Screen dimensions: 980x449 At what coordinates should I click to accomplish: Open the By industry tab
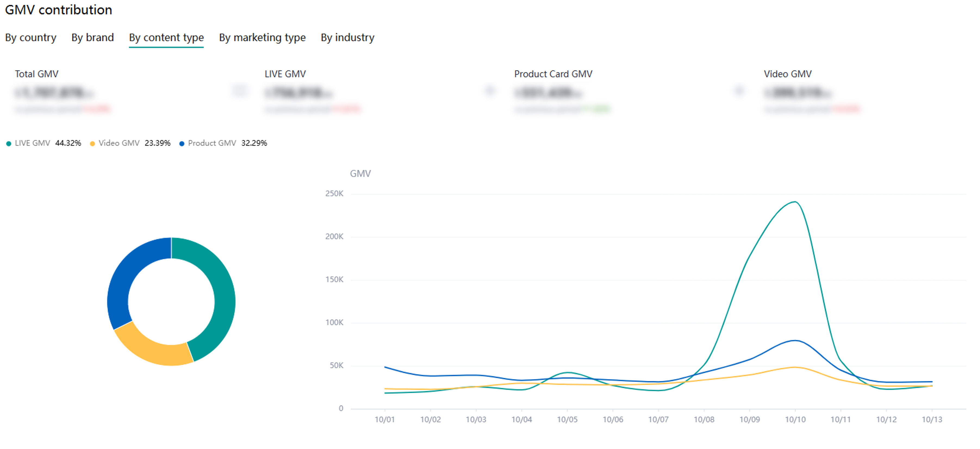tap(347, 38)
